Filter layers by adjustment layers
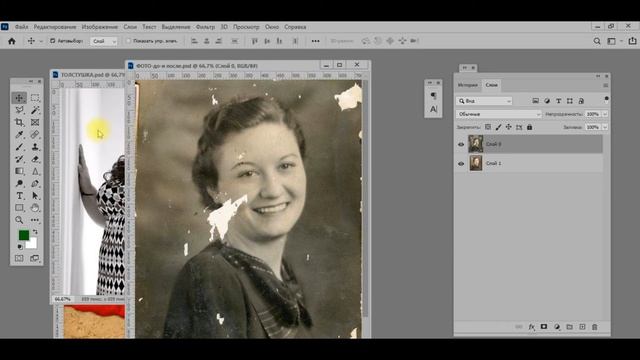 point(547,101)
